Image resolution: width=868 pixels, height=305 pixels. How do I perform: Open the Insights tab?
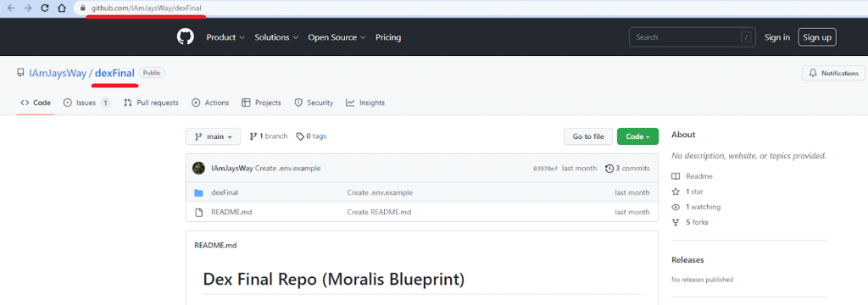pos(365,103)
